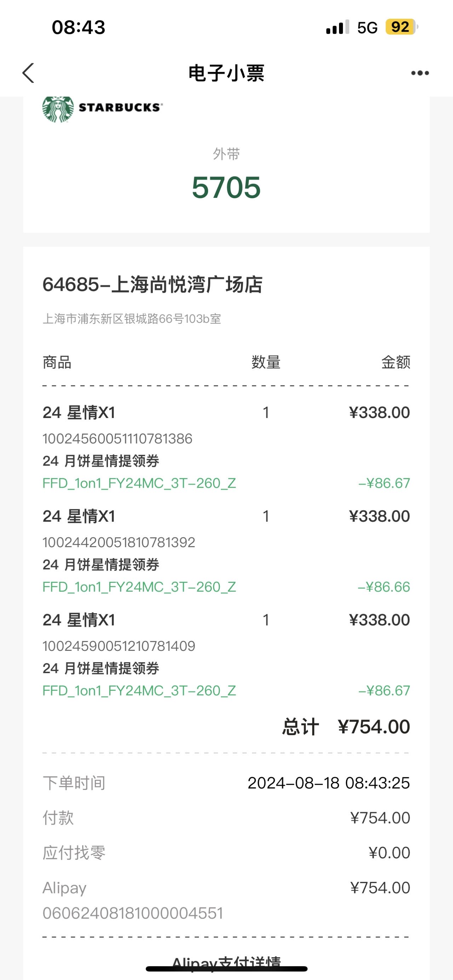Tap the home indicator bar
The image size is (453, 980).
[226, 969]
